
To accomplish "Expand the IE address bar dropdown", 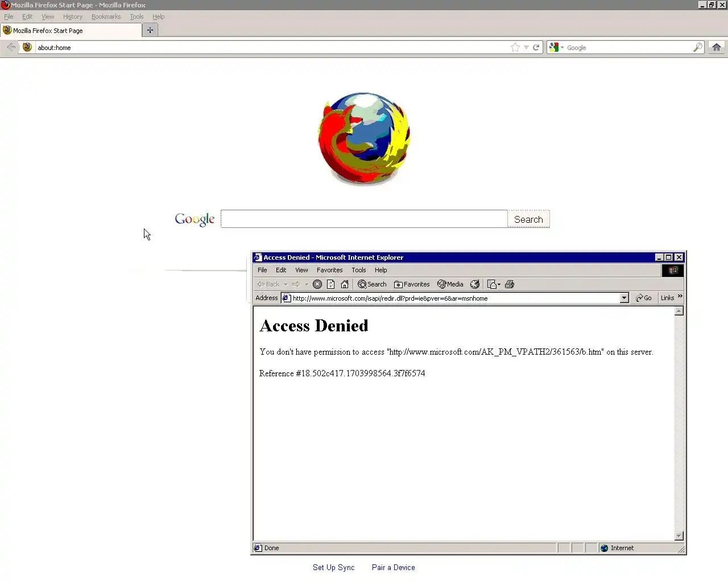I will coord(624,298).
